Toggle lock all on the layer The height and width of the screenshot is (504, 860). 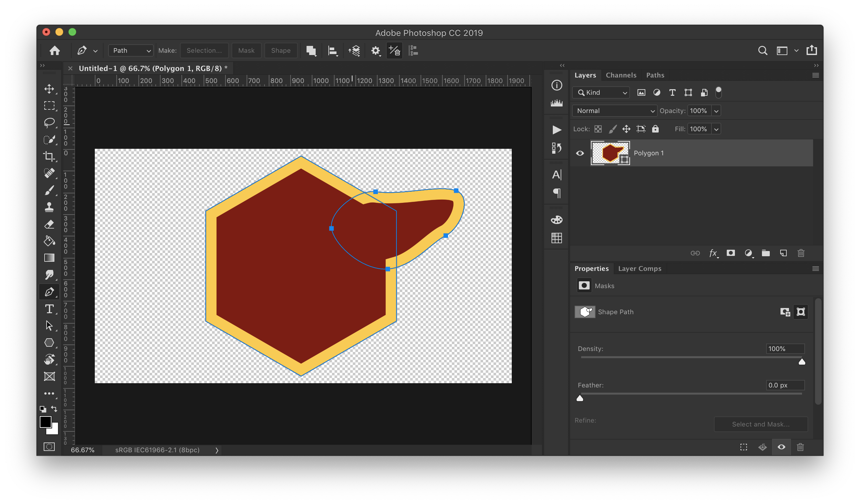[x=655, y=129]
